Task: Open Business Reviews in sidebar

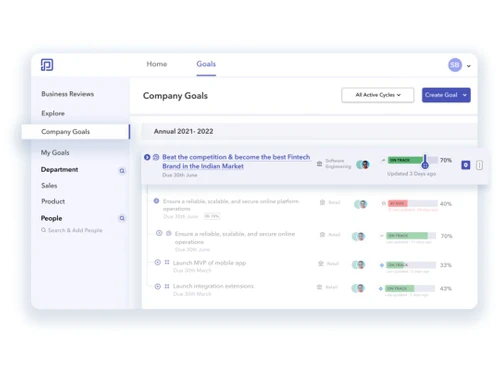Action: point(68,94)
